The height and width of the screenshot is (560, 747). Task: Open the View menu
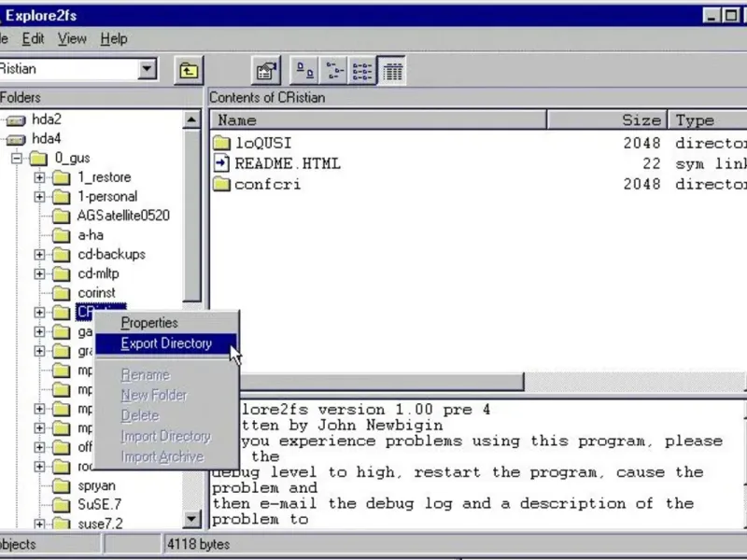(x=72, y=38)
